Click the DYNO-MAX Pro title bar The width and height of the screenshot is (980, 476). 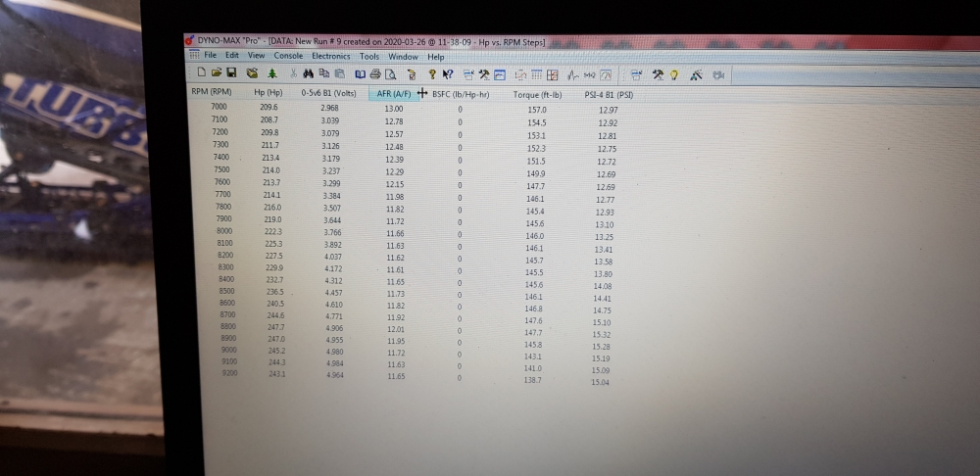581,42
